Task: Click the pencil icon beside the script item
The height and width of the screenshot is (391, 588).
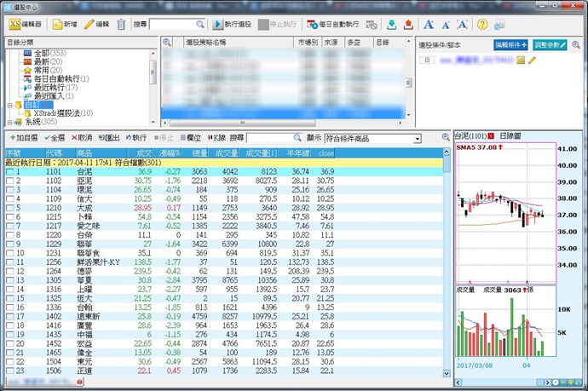Action: point(533,60)
